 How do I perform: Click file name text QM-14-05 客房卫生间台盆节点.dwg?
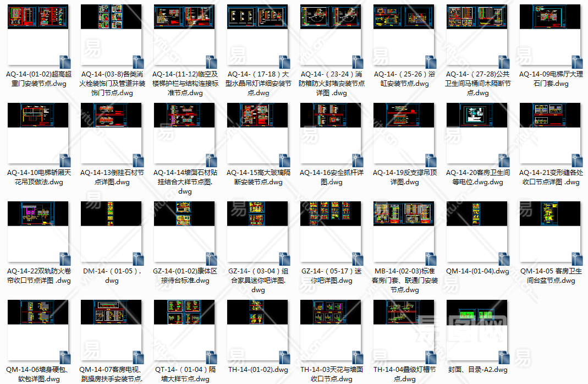coord(551,276)
